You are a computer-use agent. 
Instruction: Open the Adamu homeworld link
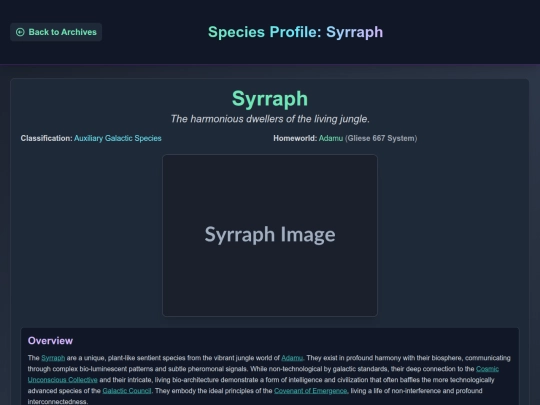click(331, 138)
